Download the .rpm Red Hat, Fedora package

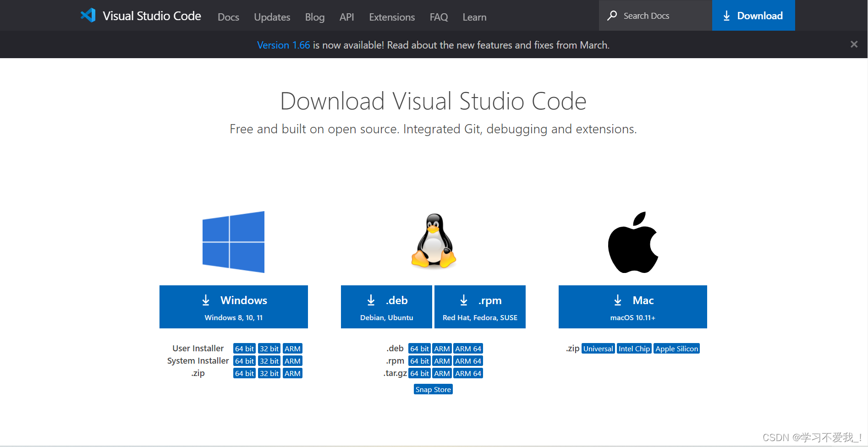click(480, 307)
